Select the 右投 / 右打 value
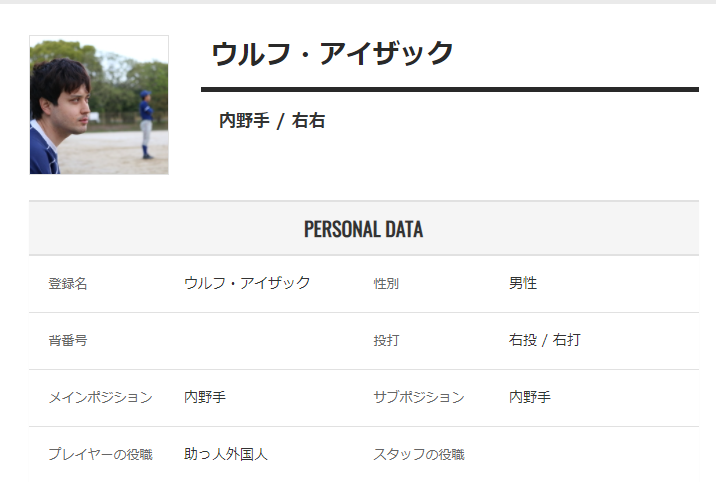This screenshot has width=716, height=482. [x=544, y=340]
